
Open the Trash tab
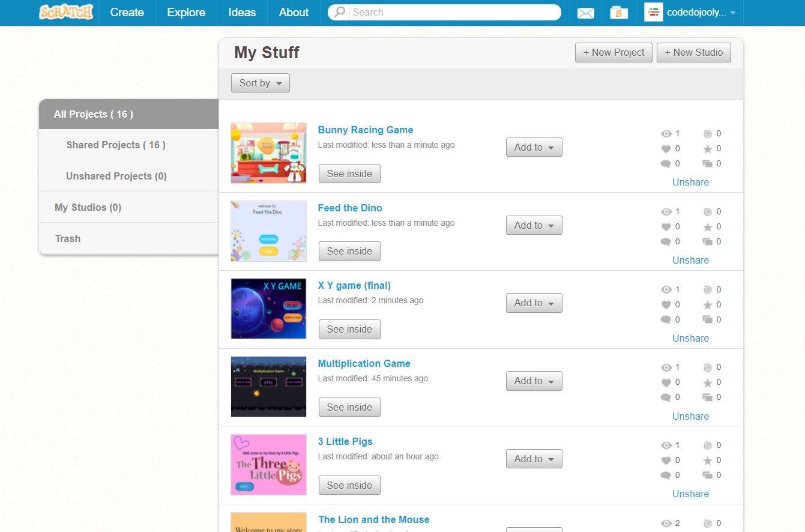(128, 238)
